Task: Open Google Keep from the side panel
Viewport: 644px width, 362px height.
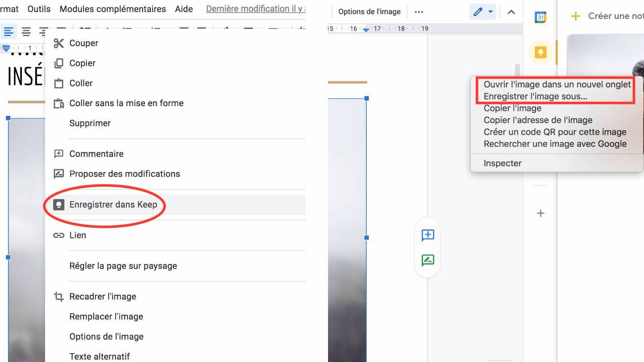Action: 541,52
